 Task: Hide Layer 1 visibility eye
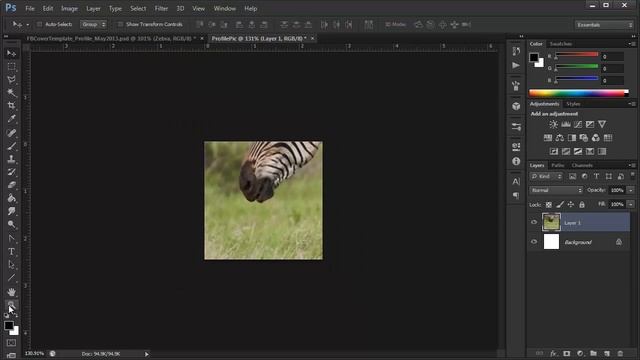click(x=534, y=222)
